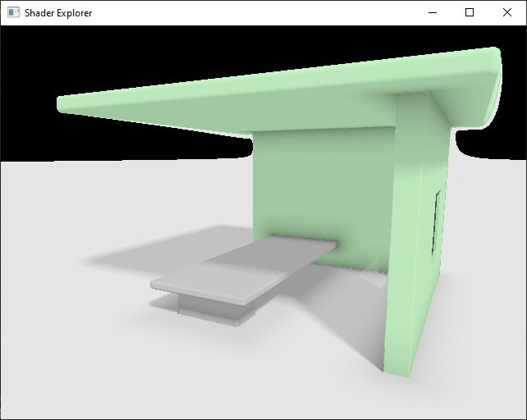Image resolution: width=527 pixels, height=420 pixels.
Task: Click the Shader Explorer title text
Action: (x=58, y=13)
